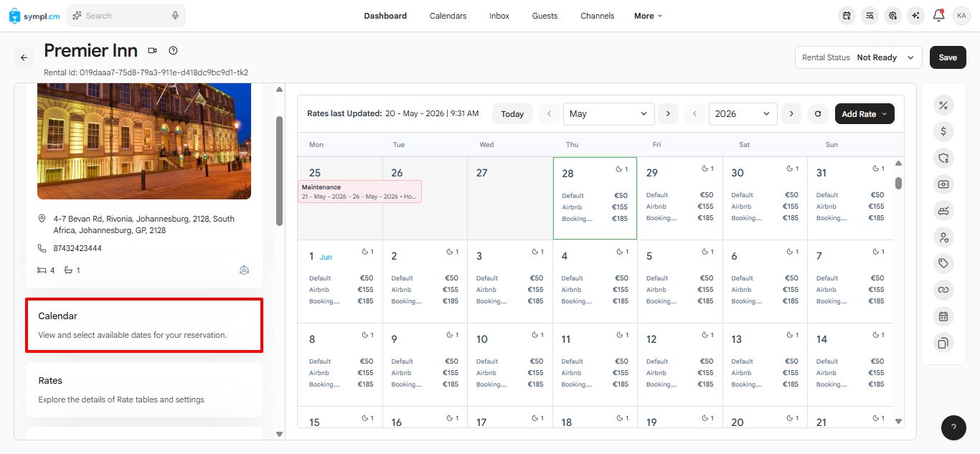Screen dimensions: 980x454
Task: Open the settings gear icon in the top bar
Action: coord(892,16)
